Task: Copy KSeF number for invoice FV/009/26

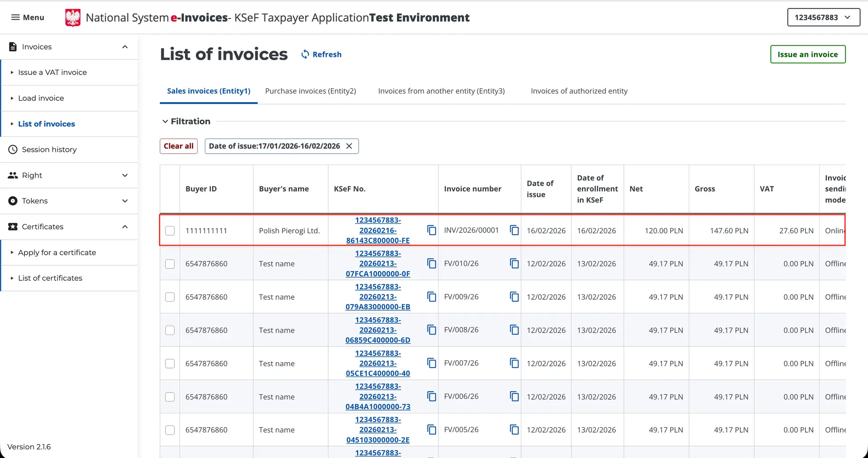Action: click(x=431, y=297)
